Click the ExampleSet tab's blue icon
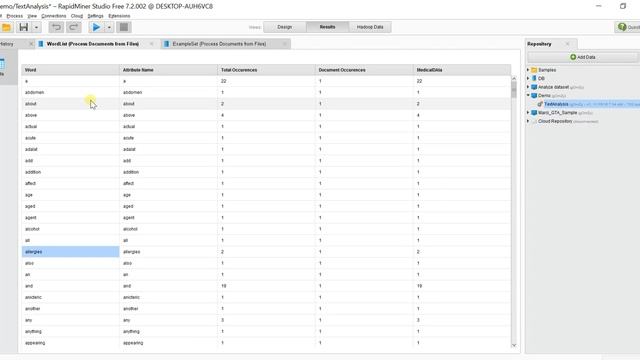This screenshot has width=640, height=360. pyautogui.click(x=167, y=44)
